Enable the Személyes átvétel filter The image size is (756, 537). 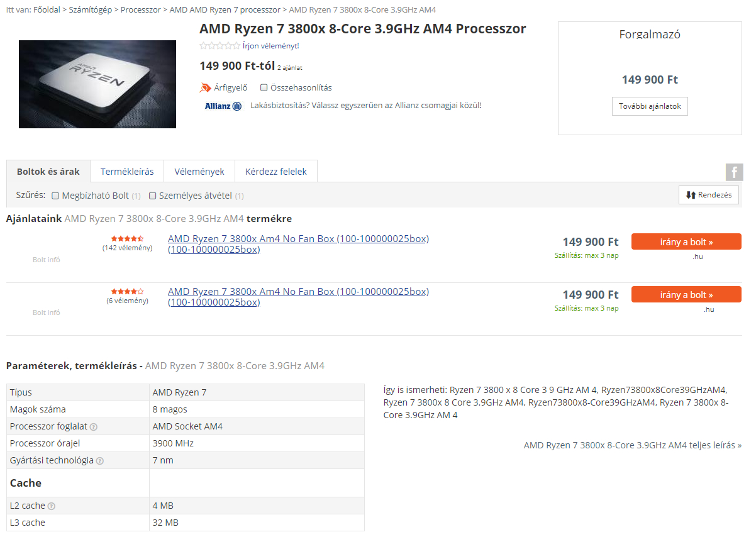152,196
